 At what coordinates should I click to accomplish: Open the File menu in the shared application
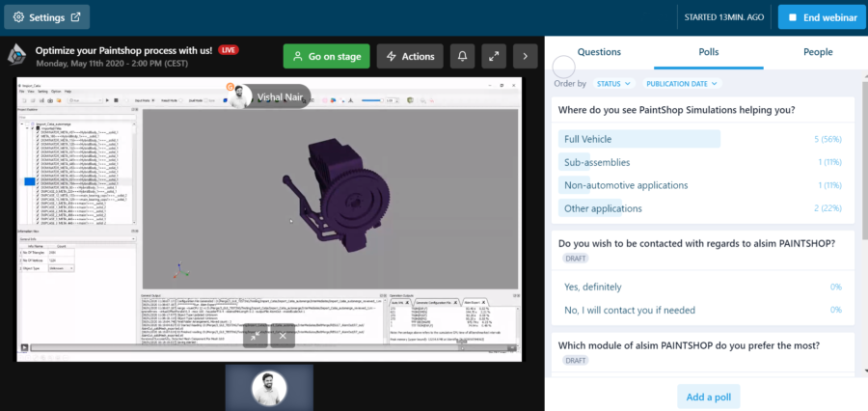(x=22, y=92)
